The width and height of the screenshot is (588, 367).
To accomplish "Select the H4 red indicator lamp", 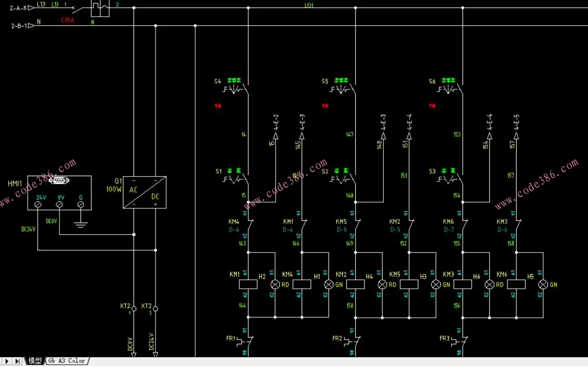I will click(382, 284).
